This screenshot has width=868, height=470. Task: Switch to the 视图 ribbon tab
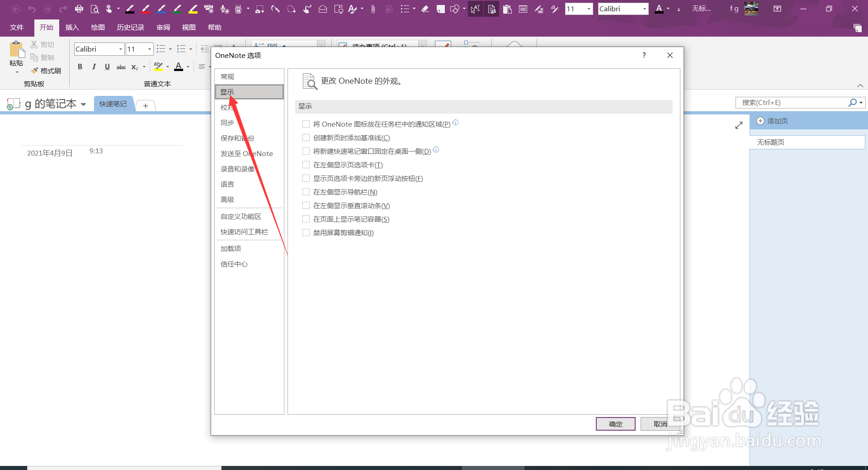(x=189, y=28)
